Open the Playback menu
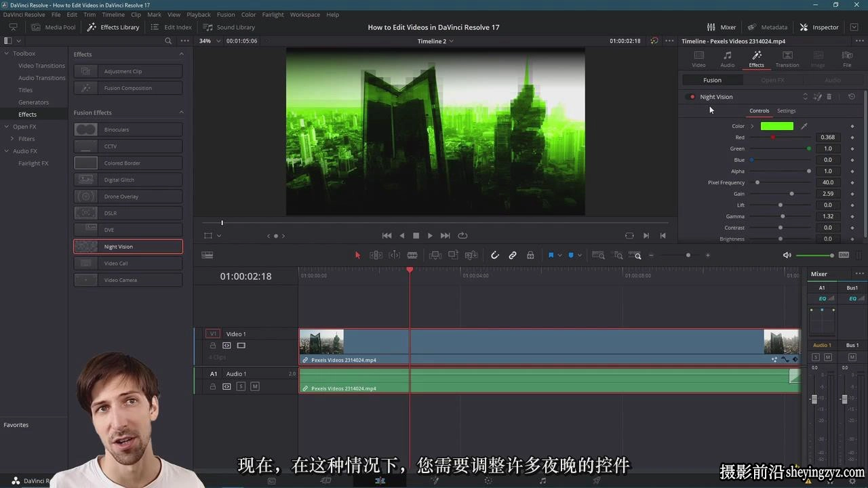This screenshot has height=488, width=868. tap(199, 14)
